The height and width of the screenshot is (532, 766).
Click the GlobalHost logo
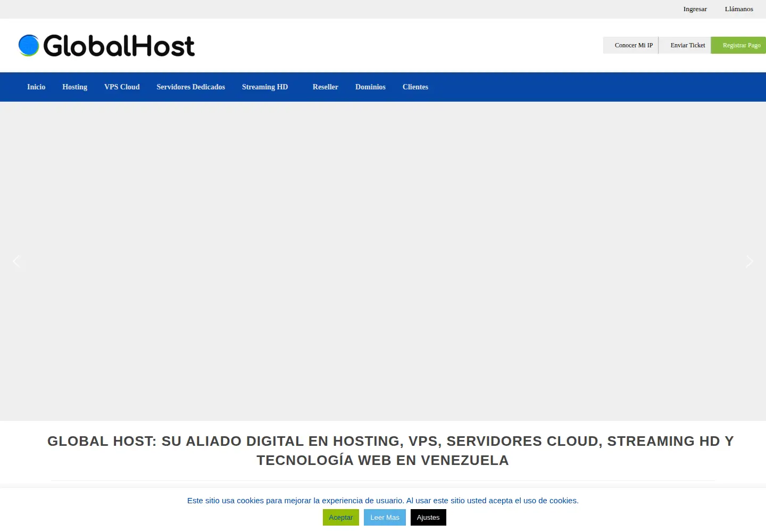(106, 46)
